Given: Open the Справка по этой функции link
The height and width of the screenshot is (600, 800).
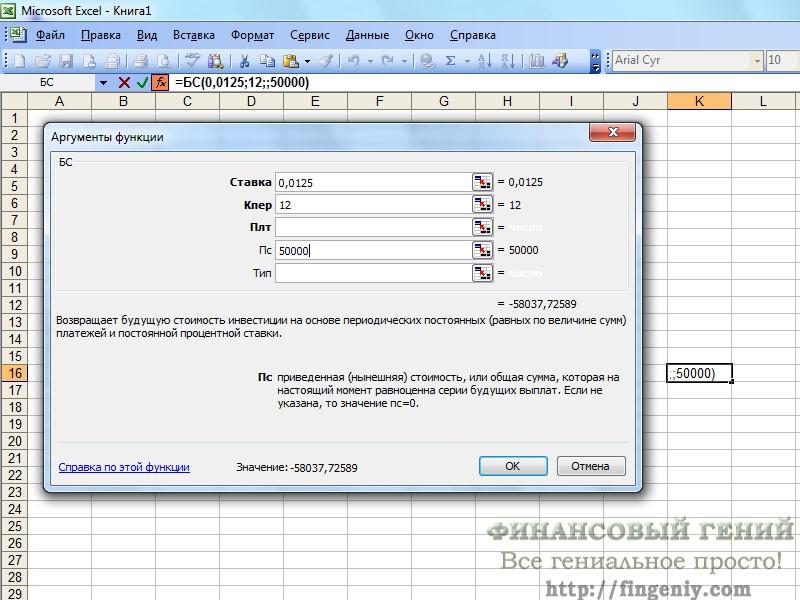Looking at the screenshot, I should coord(124,467).
